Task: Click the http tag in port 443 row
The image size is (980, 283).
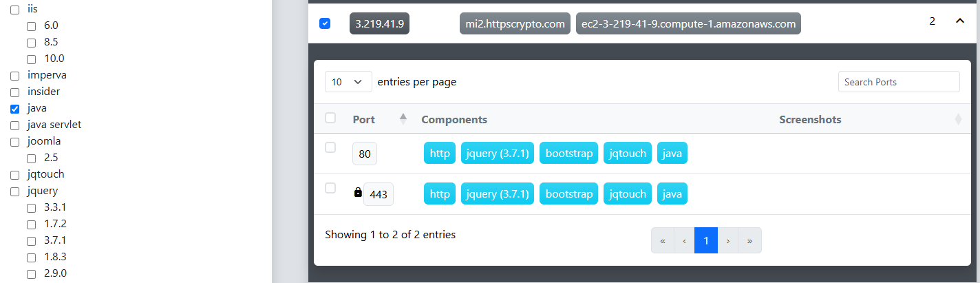Action: point(440,194)
